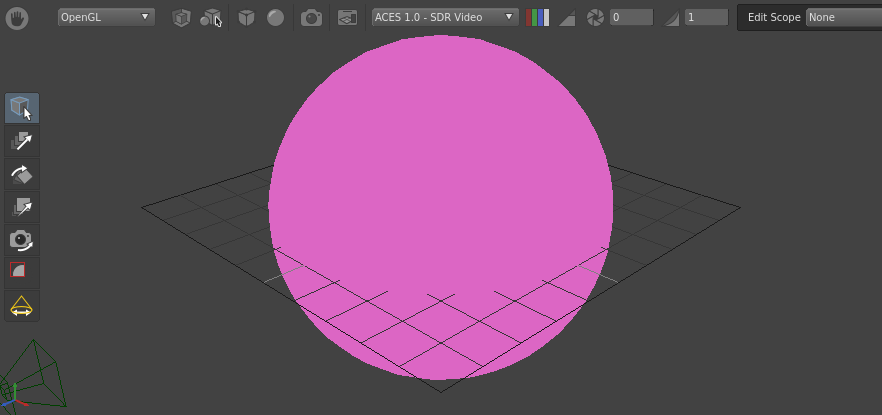Toggle the red square region tool
Screen dimensions: 882x415
(x=18, y=271)
